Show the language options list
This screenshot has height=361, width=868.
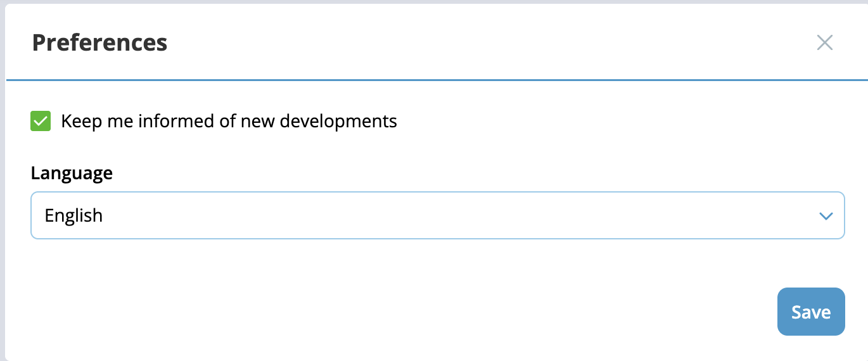coord(437,215)
